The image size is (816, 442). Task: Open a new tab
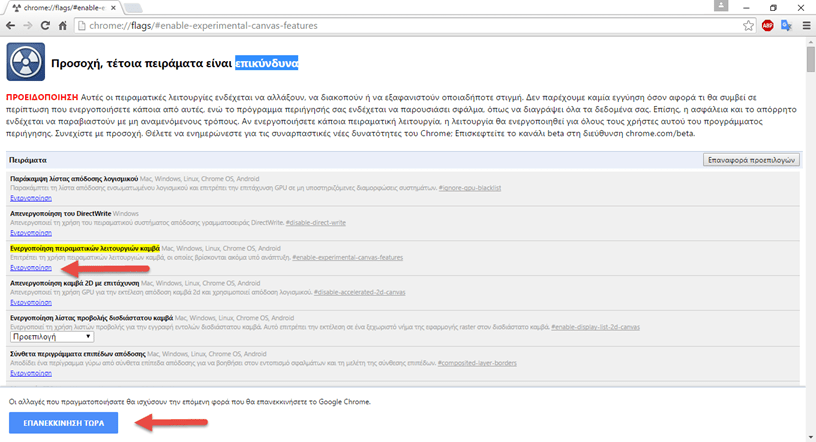click(133, 8)
